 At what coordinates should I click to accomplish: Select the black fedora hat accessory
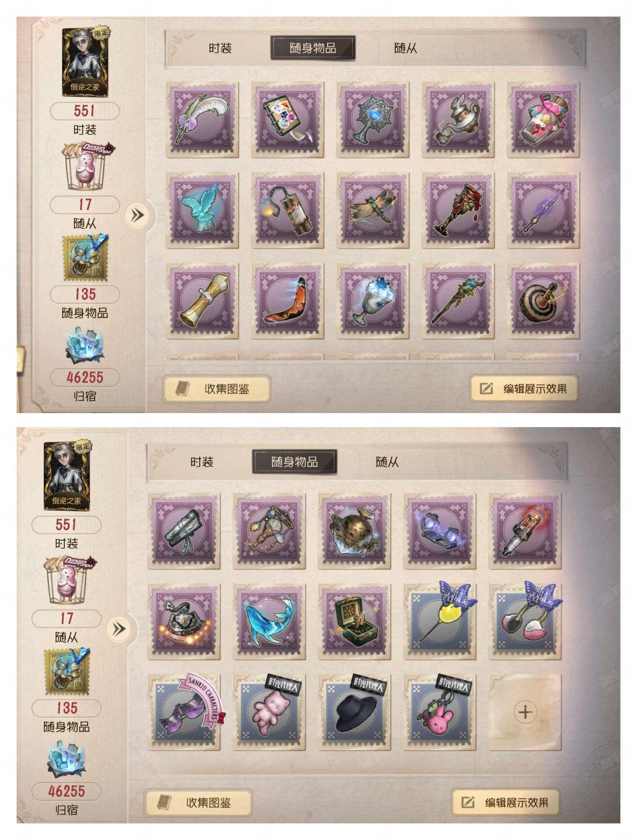tap(354, 712)
